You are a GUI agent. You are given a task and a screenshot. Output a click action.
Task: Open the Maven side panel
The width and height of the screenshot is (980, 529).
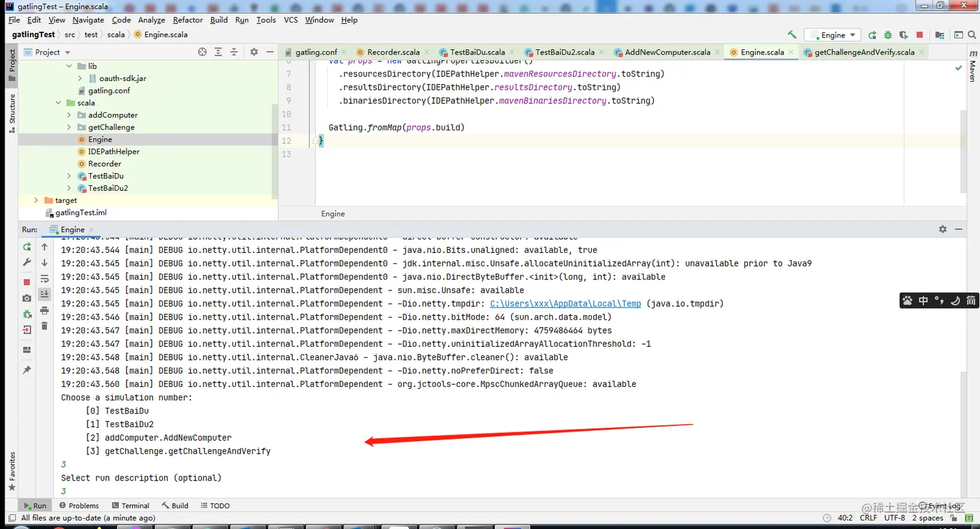[972, 65]
